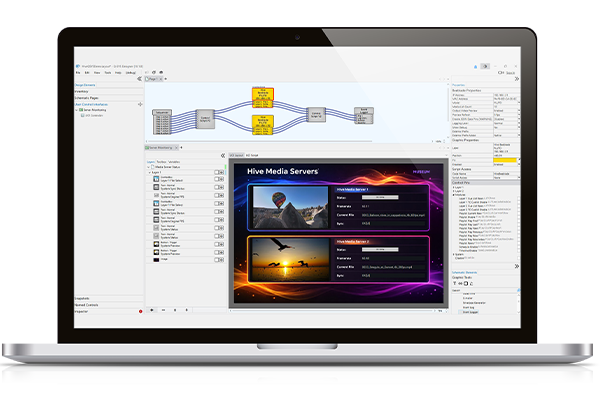Click the red indicator beside Inspector
The image size is (600, 400).
pos(138,311)
